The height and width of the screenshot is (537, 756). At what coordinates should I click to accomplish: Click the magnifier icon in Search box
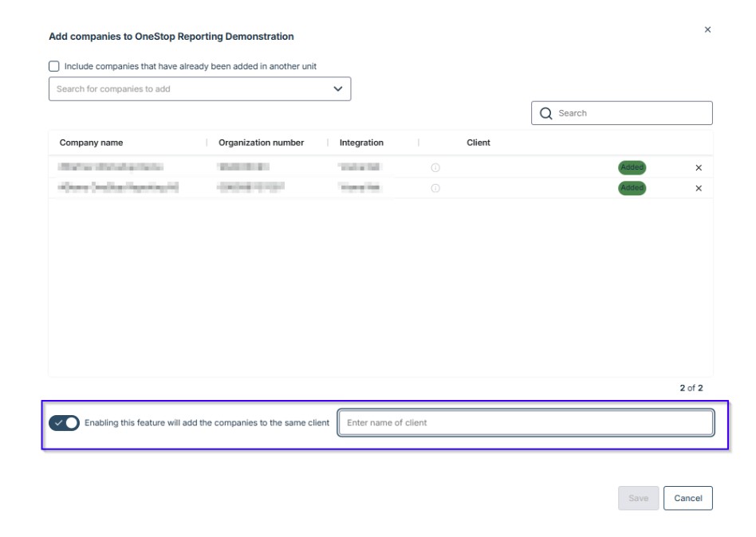click(546, 113)
